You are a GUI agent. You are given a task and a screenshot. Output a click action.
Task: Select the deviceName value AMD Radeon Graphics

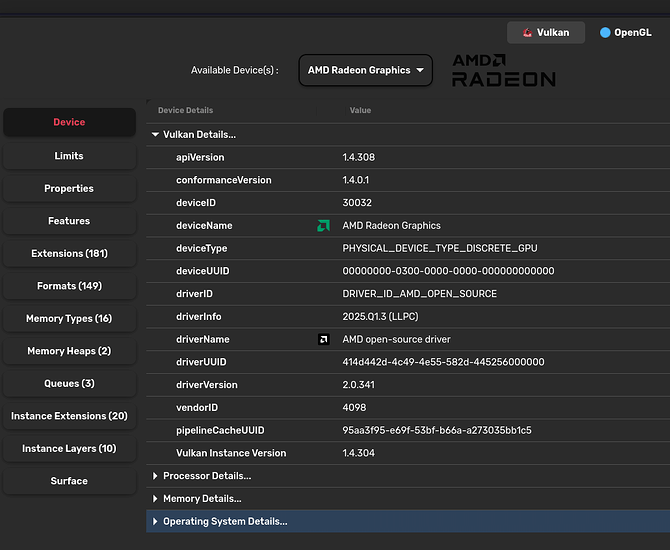point(391,226)
